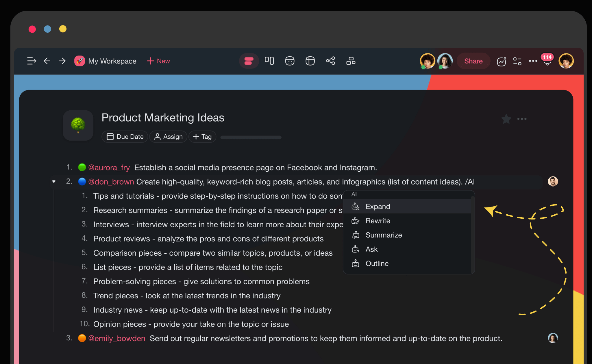This screenshot has width=592, height=364.
Task: Open notifications with 114 badge
Action: [547, 60]
